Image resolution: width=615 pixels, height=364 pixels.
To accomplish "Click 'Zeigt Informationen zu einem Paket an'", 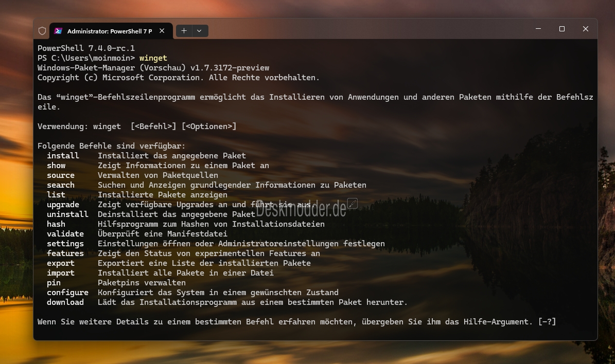I will pyautogui.click(x=183, y=166).
